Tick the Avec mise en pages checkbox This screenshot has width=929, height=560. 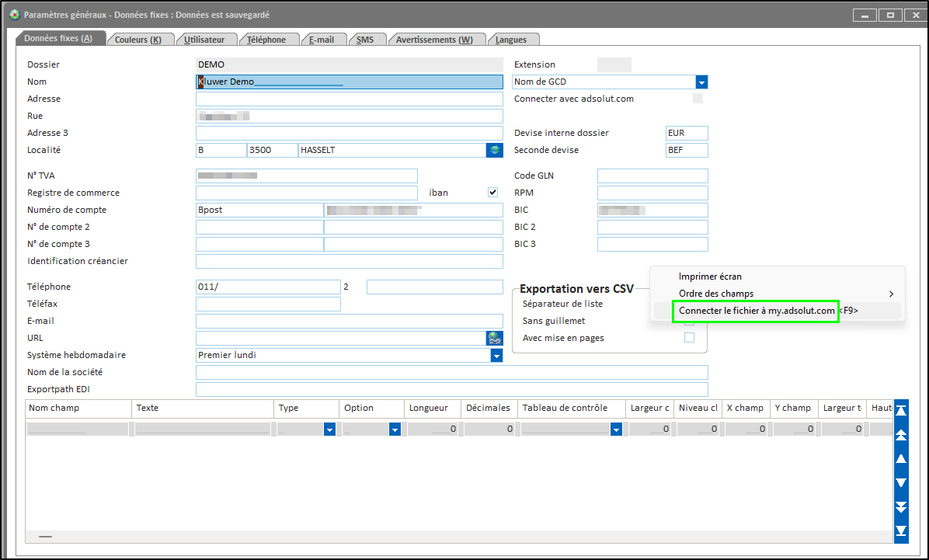pyautogui.click(x=688, y=338)
